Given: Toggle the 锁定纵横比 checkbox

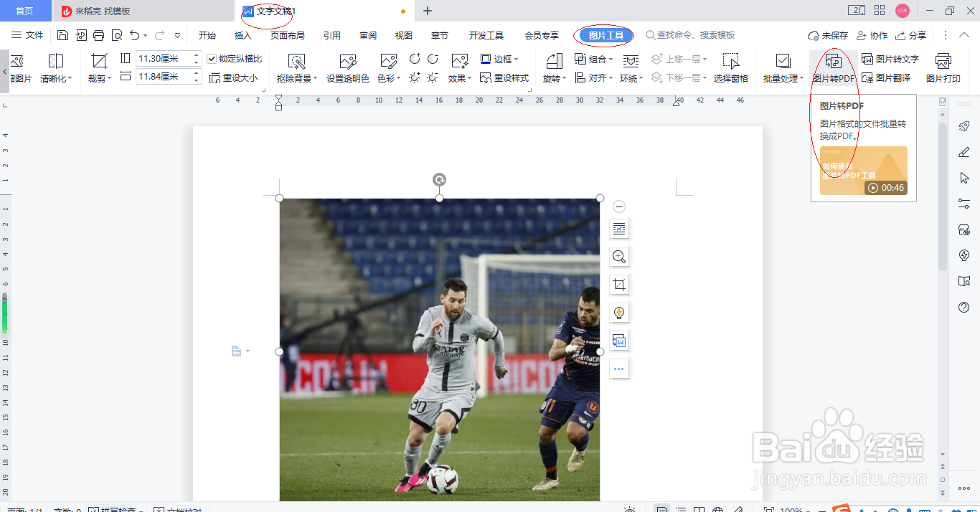Looking at the screenshot, I should click(x=212, y=59).
